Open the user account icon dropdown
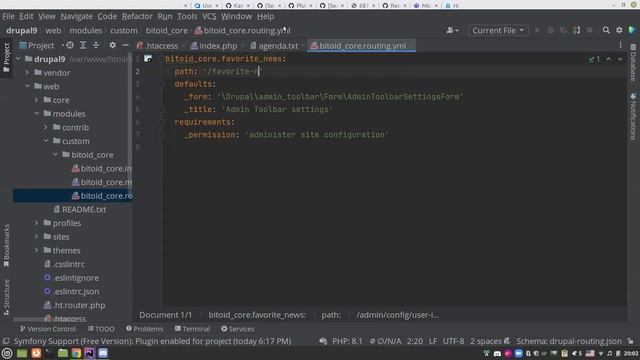640x360 pixels. [x=452, y=30]
